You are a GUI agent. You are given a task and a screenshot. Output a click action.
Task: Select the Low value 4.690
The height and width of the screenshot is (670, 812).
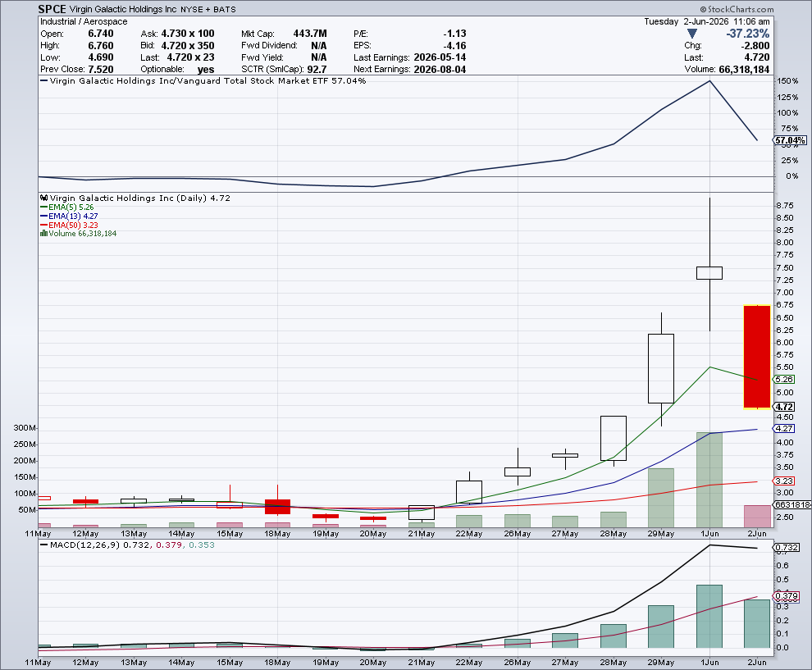100,57
